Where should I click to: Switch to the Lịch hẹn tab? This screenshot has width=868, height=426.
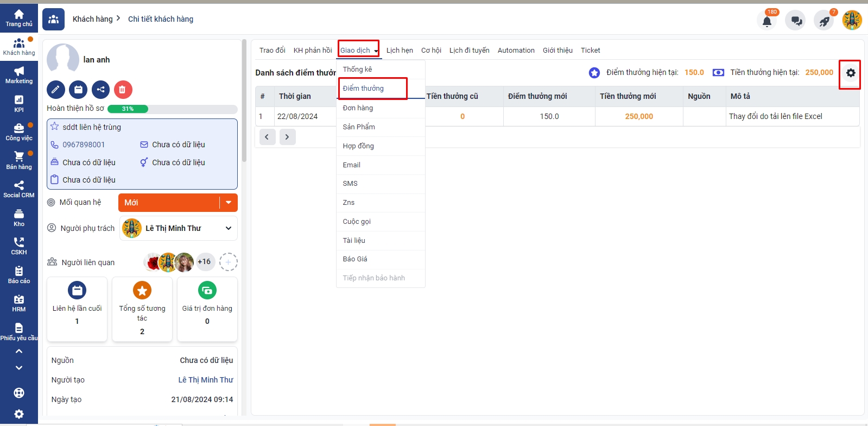(x=400, y=51)
